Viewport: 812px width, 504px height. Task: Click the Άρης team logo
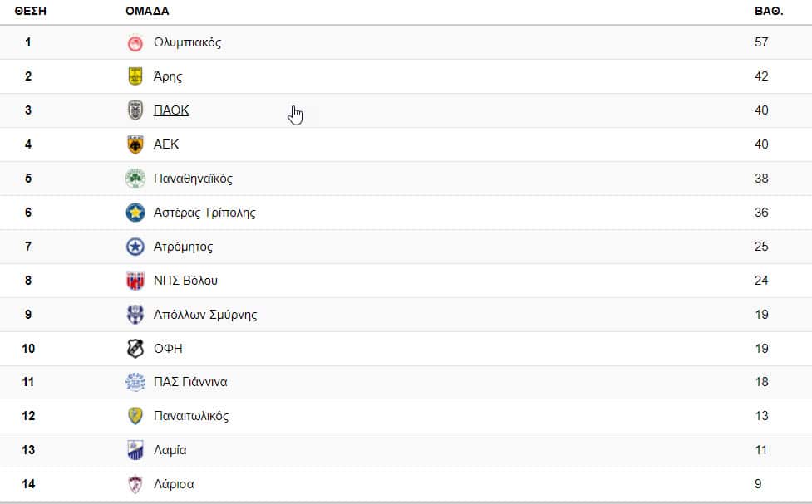click(x=135, y=76)
